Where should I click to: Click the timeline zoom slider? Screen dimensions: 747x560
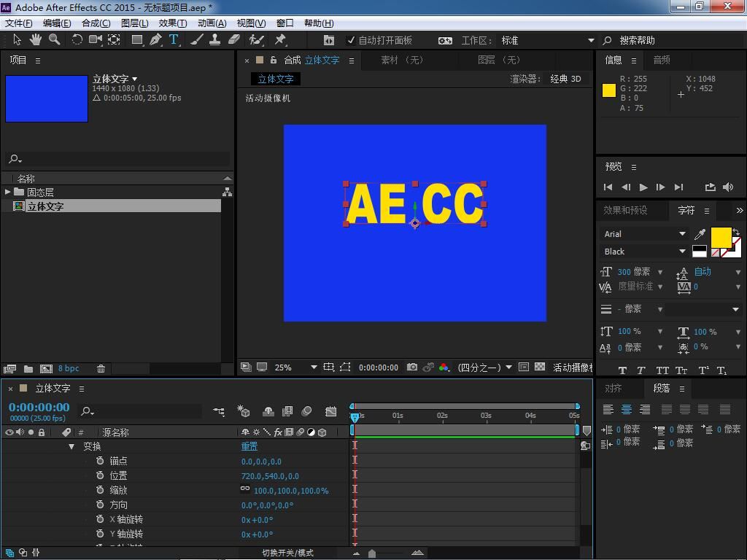tap(372, 553)
